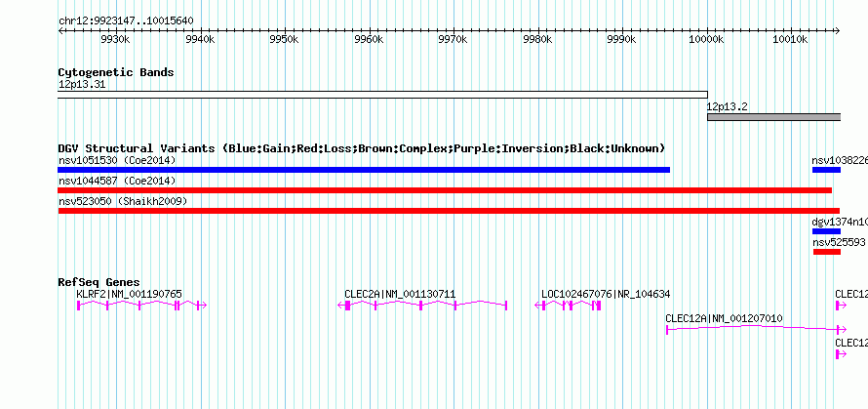Click the Cytogenetic Bands track title
This screenshot has height=409, width=868.
[x=116, y=72]
